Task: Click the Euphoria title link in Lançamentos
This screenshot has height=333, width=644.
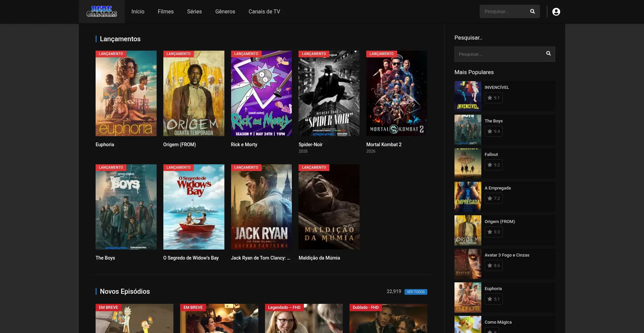Action: click(105, 145)
